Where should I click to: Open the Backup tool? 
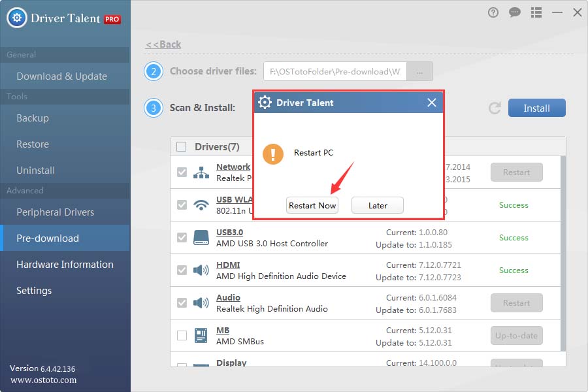65,118
